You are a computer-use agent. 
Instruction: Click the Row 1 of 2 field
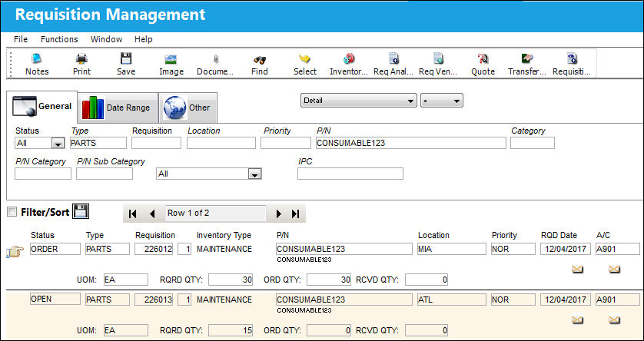pos(215,214)
